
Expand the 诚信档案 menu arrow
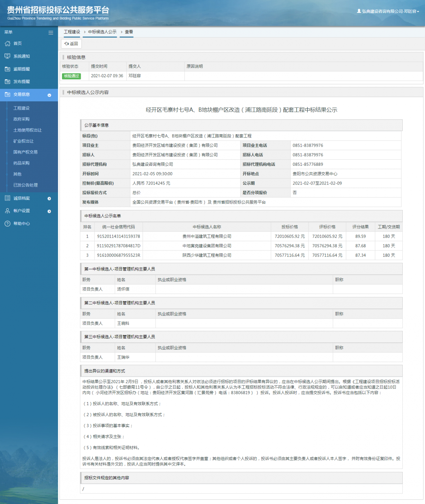click(49, 199)
